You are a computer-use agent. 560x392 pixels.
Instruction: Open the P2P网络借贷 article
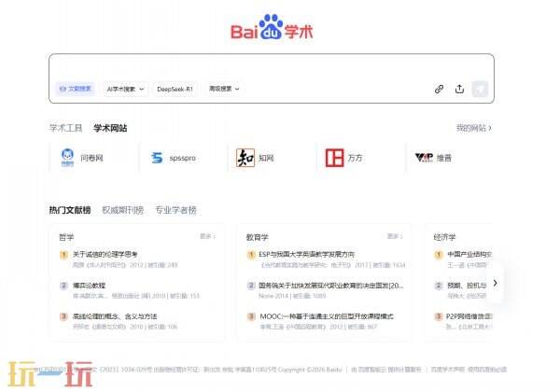pos(469,316)
